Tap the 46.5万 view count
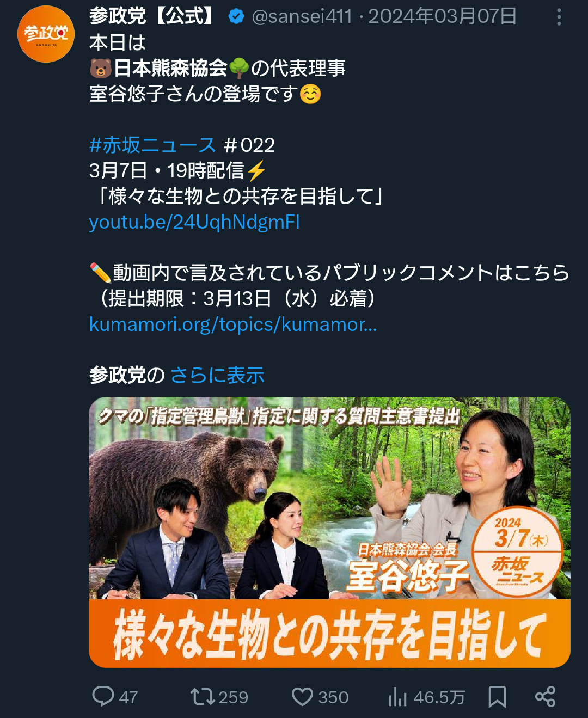588x718 pixels. pyautogui.click(x=439, y=697)
